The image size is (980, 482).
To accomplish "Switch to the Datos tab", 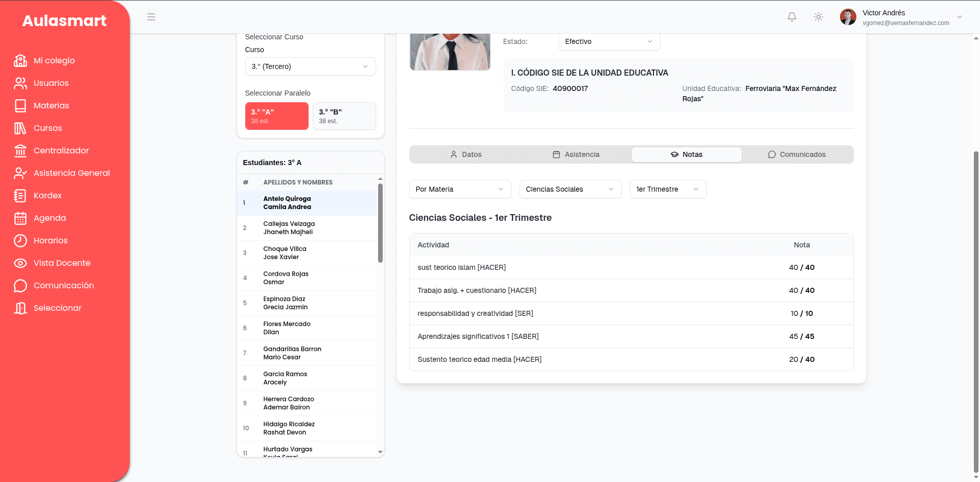I will (x=465, y=154).
